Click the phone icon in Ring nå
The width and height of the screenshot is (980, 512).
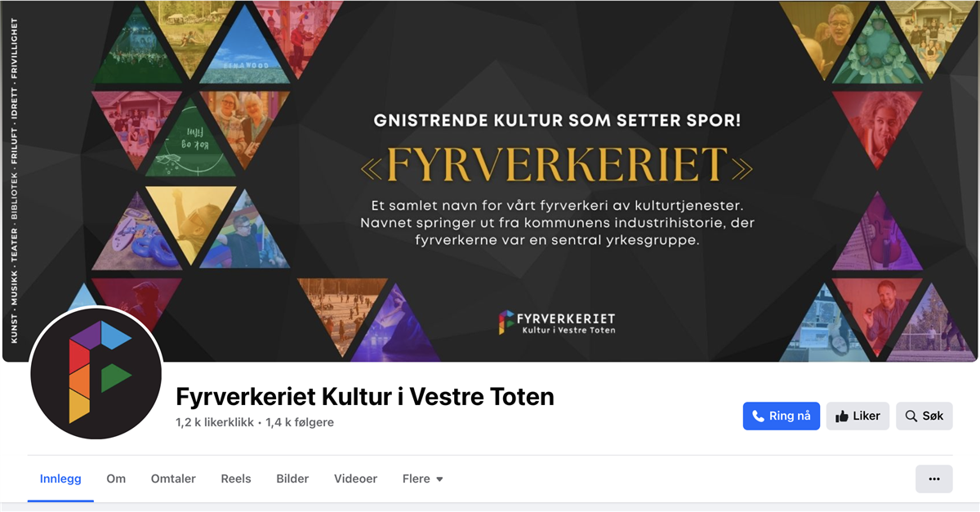(x=758, y=416)
